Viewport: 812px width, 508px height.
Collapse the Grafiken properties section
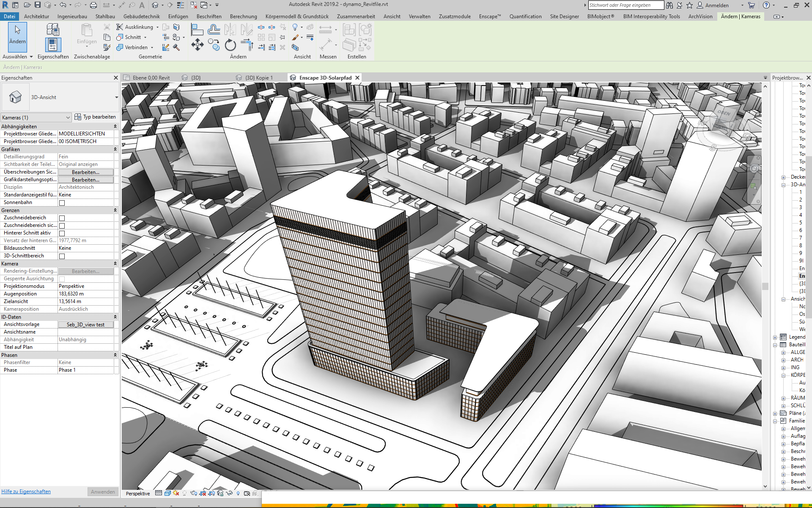[x=115, y=149]
